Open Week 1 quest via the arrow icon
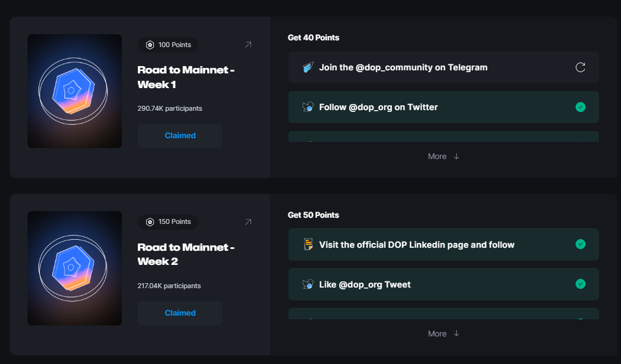Screen dimensions: 621x364 248,45
